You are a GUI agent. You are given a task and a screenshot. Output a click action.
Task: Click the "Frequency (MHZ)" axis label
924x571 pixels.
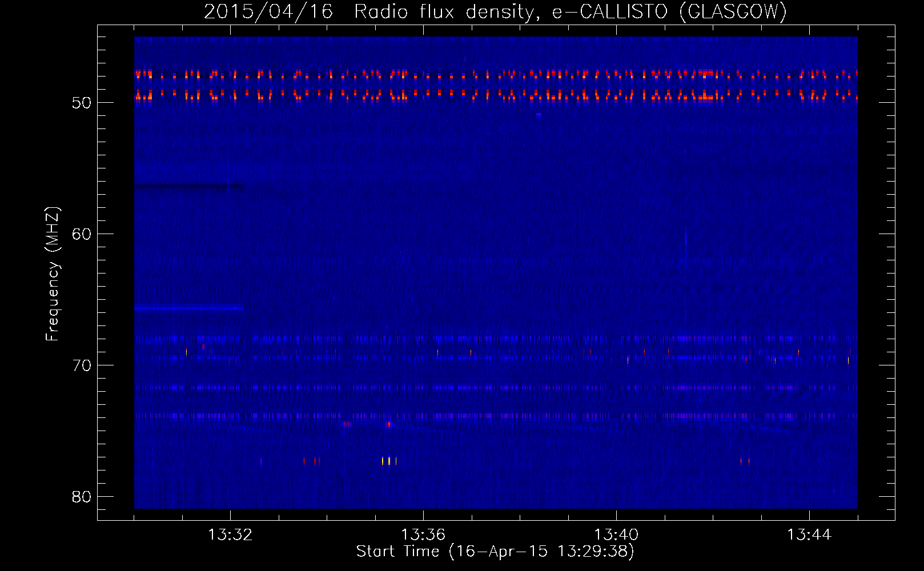pos(53,274)
